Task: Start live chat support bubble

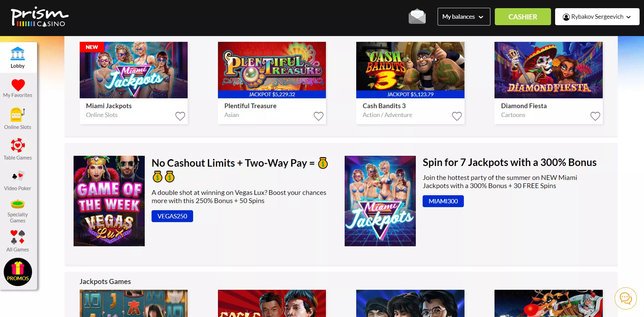Action: tap(625, 298)
